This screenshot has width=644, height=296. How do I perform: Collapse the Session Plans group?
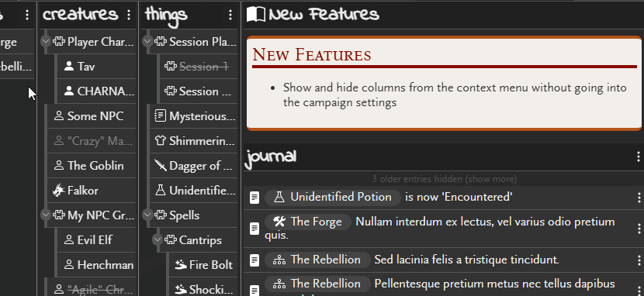pyautogui.click(x=147, y=41)
